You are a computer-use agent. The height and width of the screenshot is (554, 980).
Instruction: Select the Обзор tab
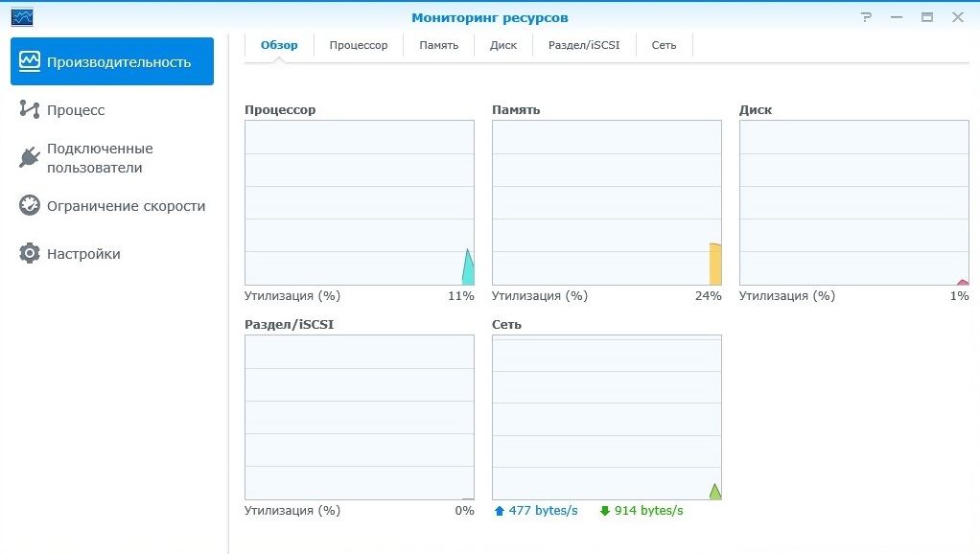(x=279, y=45)
